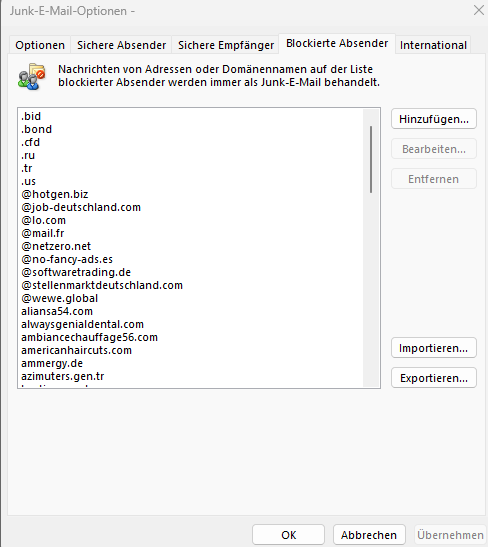Click Importieren to load a list
Screen dimensions: 488x547
pos(434,348)
